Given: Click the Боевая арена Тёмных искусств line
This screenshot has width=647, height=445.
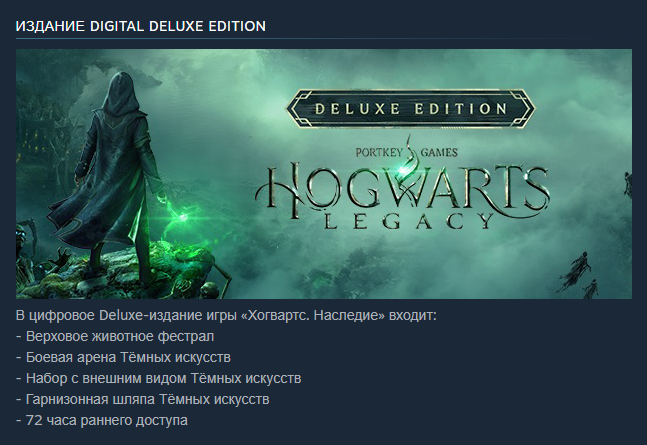Looking at the screenshot, I should [123, 357].
